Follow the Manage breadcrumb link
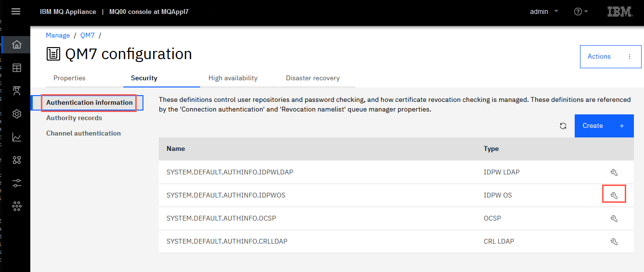 coord(58,36)
